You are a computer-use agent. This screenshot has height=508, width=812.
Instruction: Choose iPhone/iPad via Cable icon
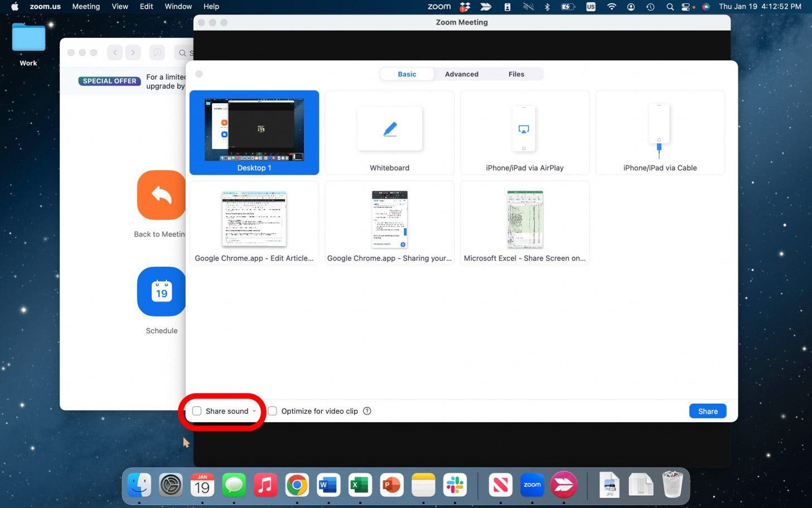point(659,128)
